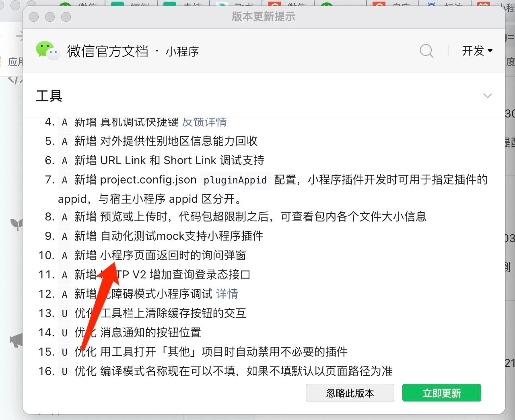Close the 版本更新提示 window
This screenshot has width=515, height=420.
(34, 17)
